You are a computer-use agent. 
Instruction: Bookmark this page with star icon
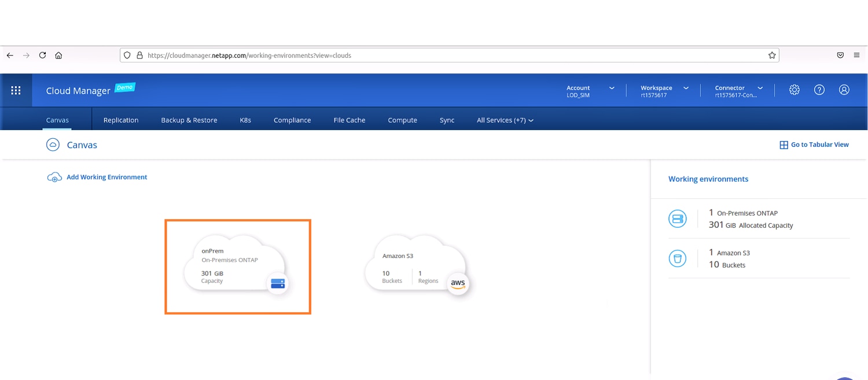pos(772,56)
